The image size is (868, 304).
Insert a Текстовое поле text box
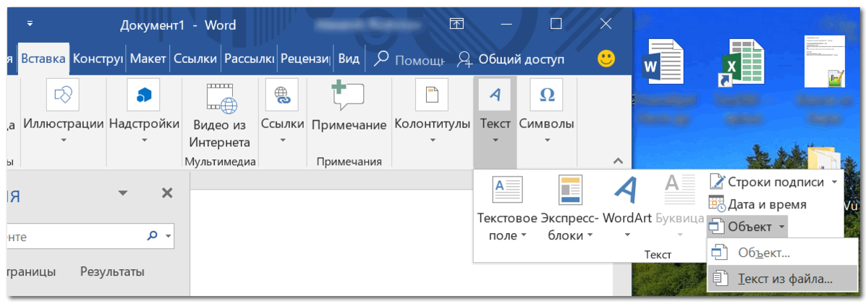(x=507, y=190)
